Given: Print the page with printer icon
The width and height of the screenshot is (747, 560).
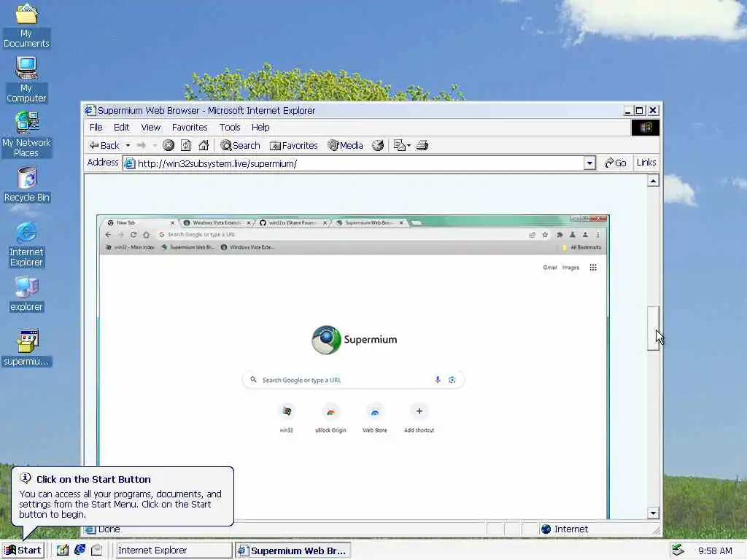Looking at the screenshot, I should coord(422,145).
